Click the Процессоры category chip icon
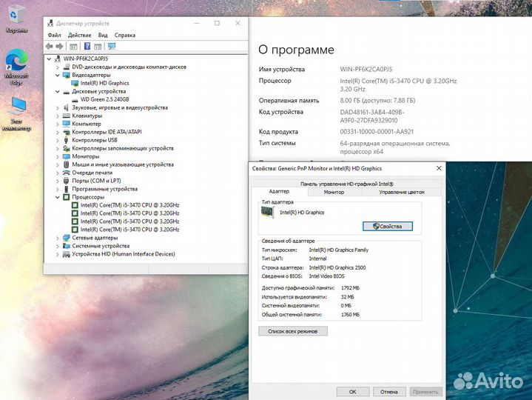The image size is (532, 400). (x=66, y=197)
